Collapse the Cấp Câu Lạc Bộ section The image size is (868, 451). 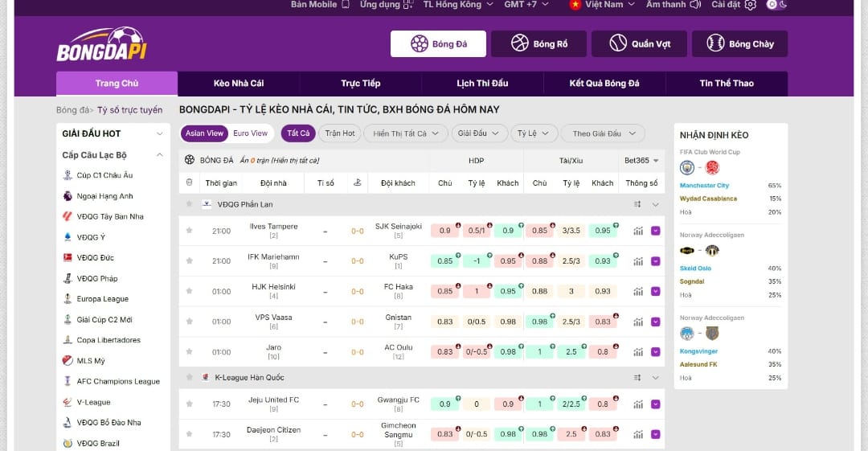(x=159, y=155)
